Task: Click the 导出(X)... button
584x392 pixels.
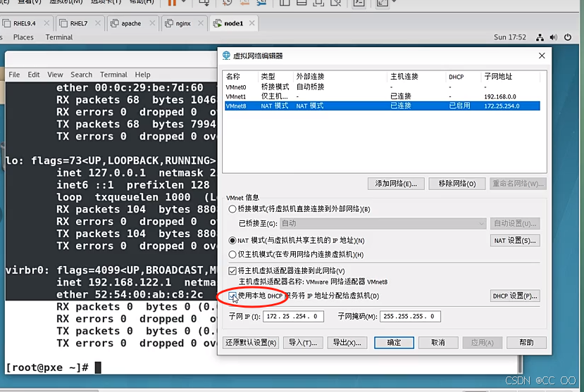Action: tap(347, 343)
